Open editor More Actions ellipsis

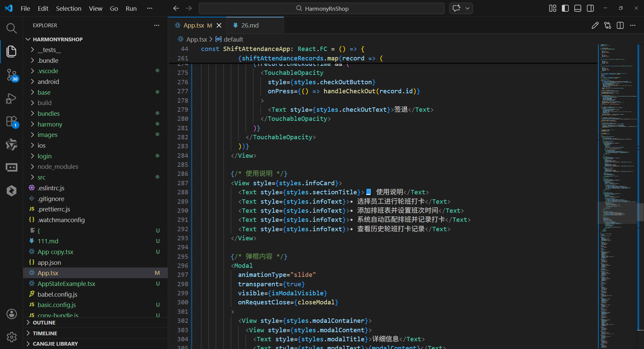pos(633,26)
